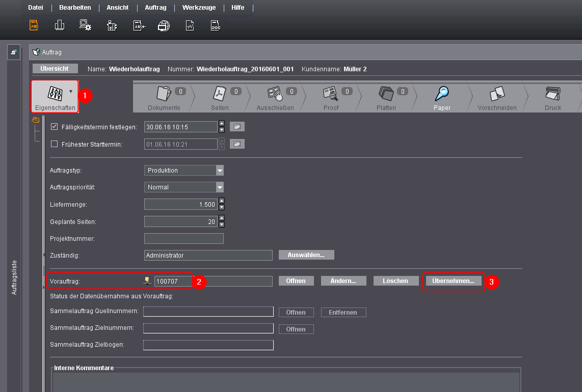Open the press machine toolbar icon
This screenshot has height=392, width=582.
(x=60, y=25)
